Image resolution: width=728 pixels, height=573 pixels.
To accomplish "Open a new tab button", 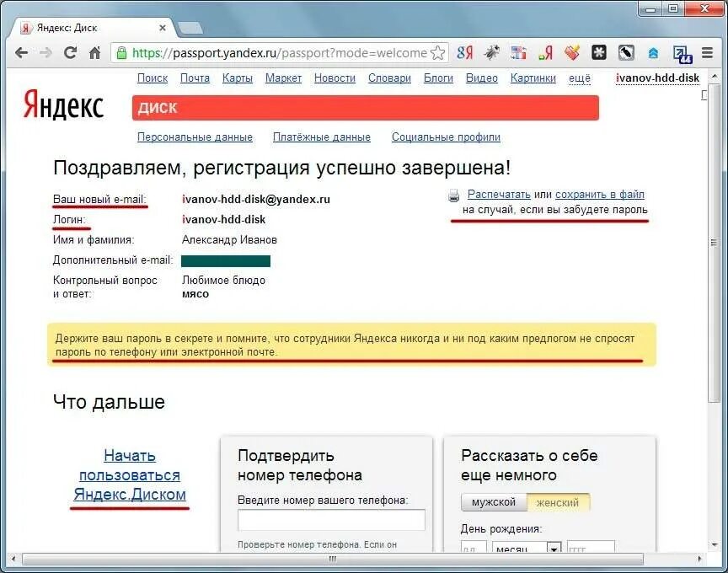I will point(190,28).
